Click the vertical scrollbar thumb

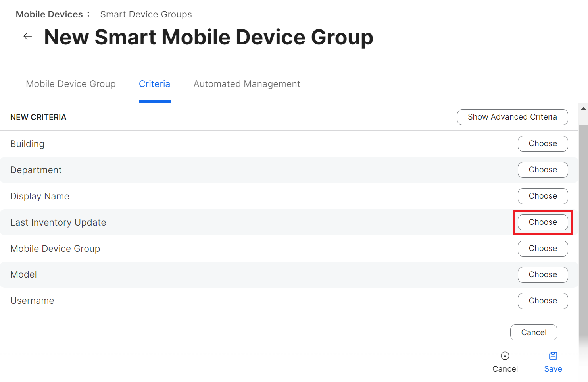pyautogui.click(x=583, y=230)
